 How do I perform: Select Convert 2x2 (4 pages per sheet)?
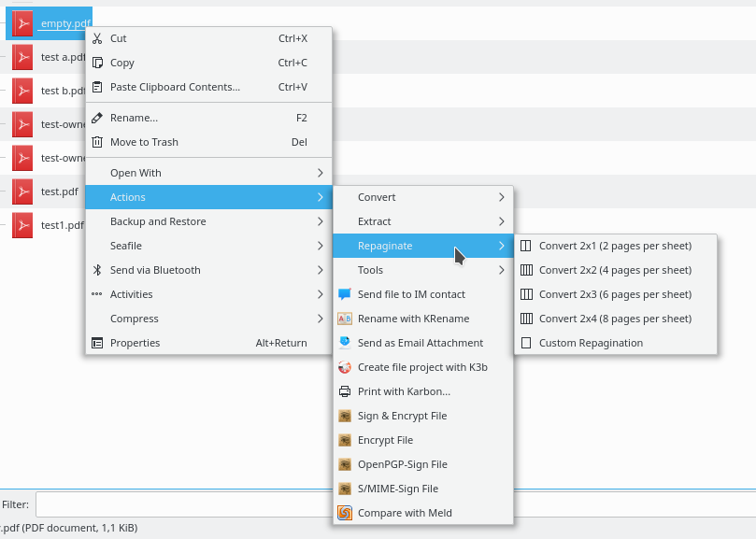[x=616, y=270]
